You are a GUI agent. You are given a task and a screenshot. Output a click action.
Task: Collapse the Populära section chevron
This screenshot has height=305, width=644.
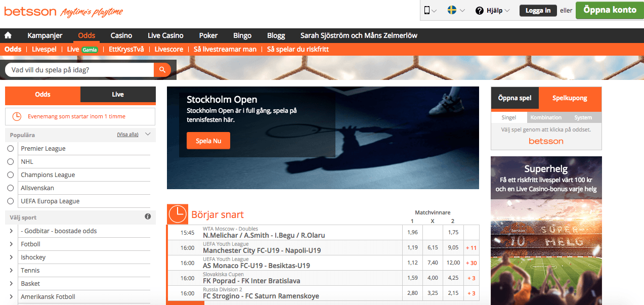pyautogui.click(x=148, y=135)
